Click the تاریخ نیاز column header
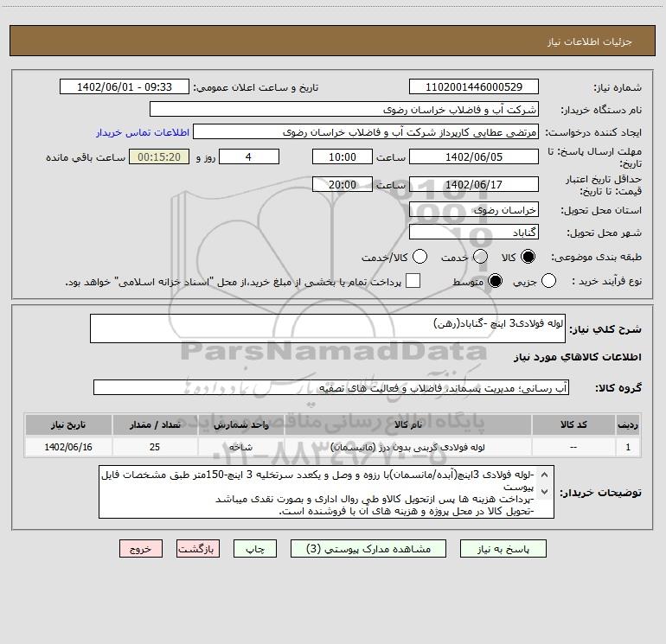The height and width of the screenshot is (644, 666). pos(68,425)
